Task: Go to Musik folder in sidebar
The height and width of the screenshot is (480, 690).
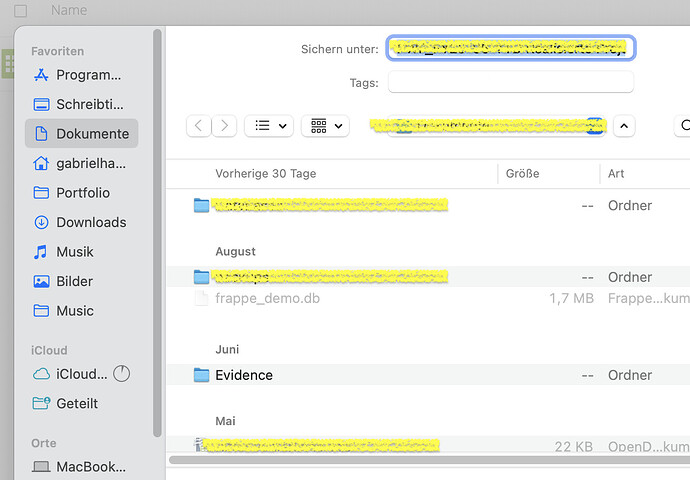Action: tap(75, 252)
